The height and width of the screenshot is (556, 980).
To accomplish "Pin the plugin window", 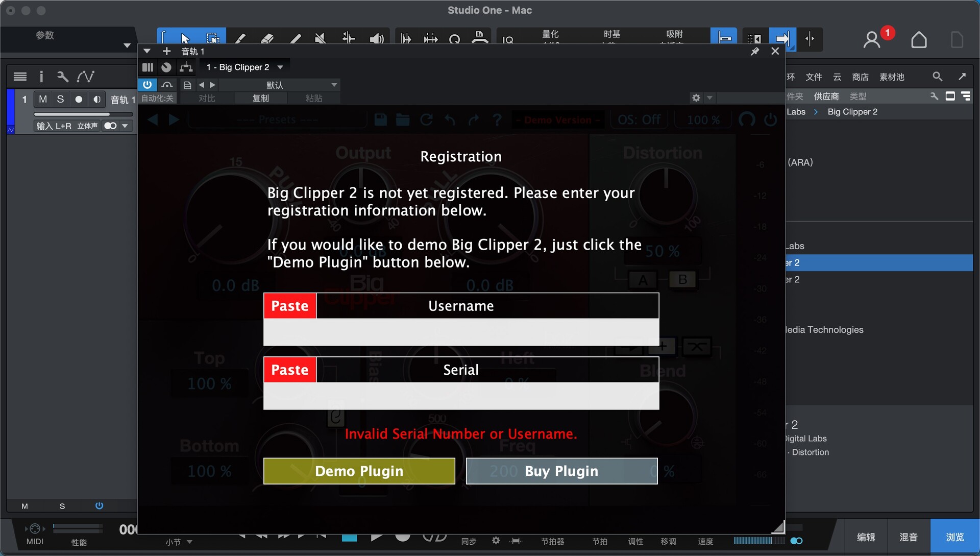I will click(755, 51).
